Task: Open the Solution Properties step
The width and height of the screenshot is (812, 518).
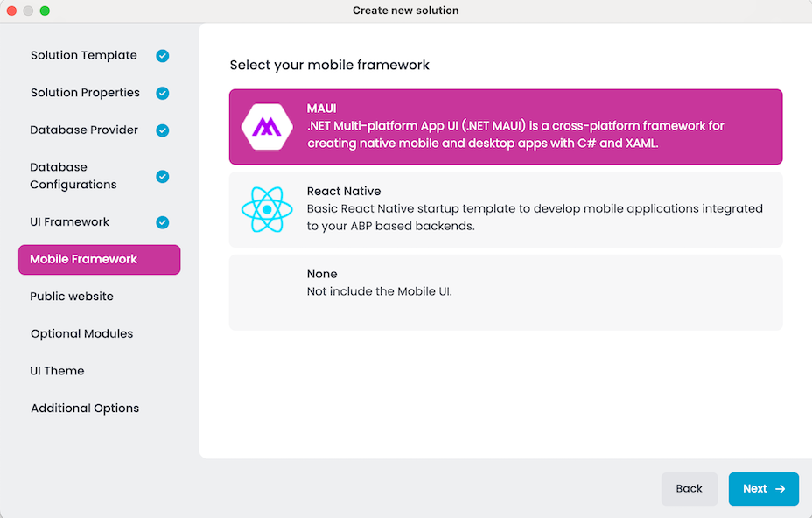Action: click(85, 93)
